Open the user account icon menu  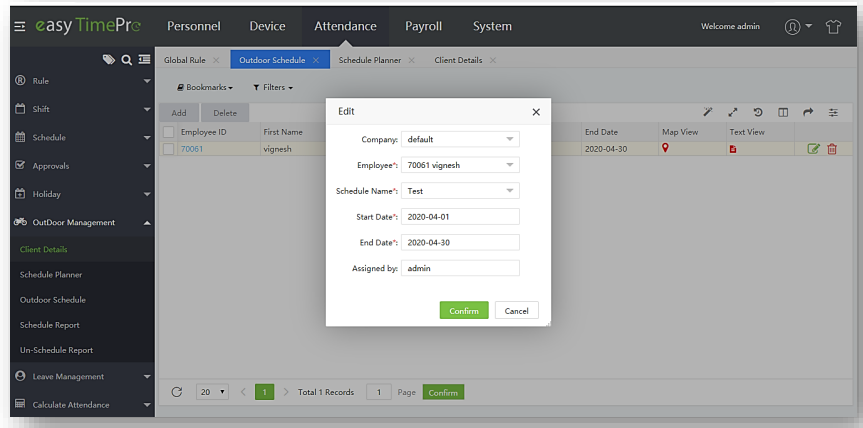click(x=797, y=26)
